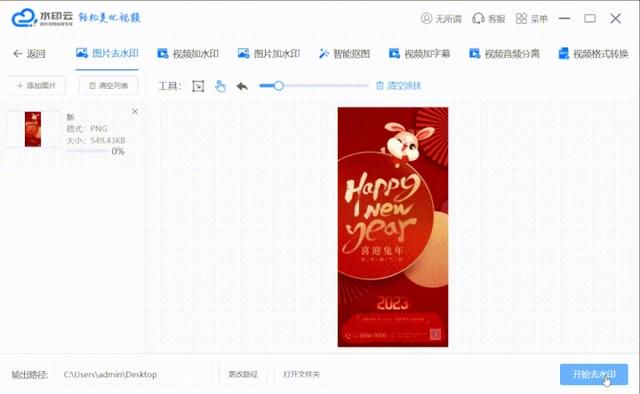Open the 视频加字幕 tab
The width and height of the screenshot is (640, 394).
pos(419,53)
